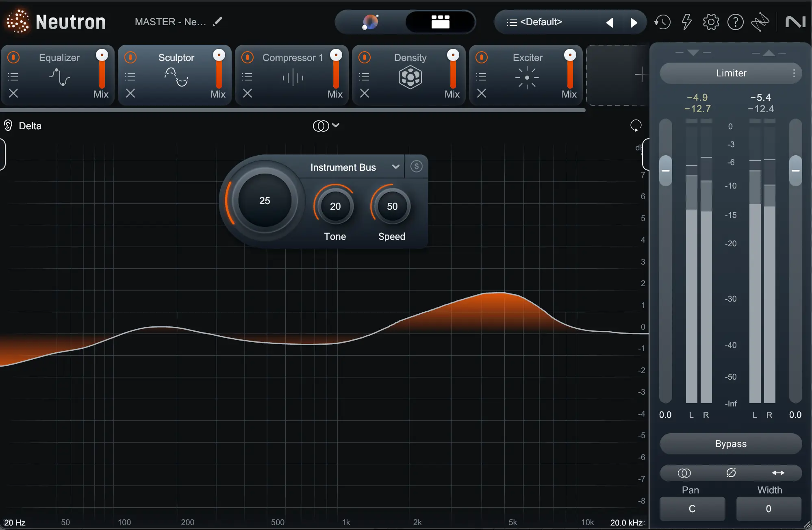
Task: Toggle Delta listen ear icon
Action: 8,126
